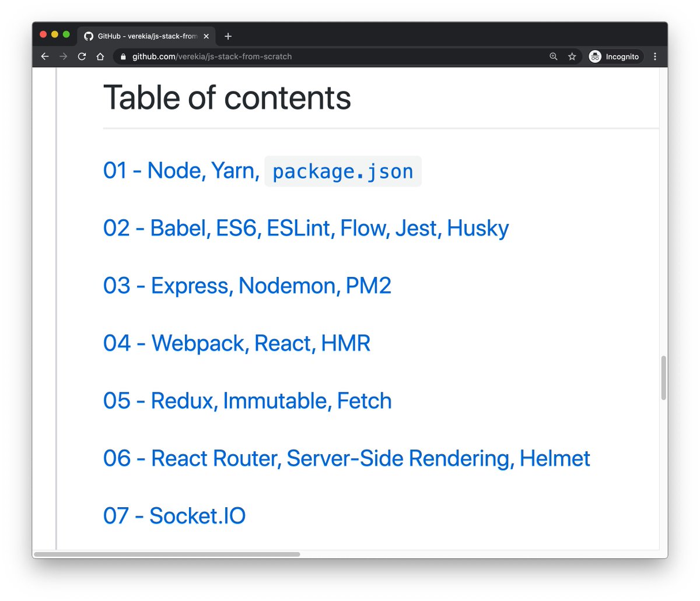Click the forward navigation arrow
Screen dimensions: 700x601
(x=64, y=57)
